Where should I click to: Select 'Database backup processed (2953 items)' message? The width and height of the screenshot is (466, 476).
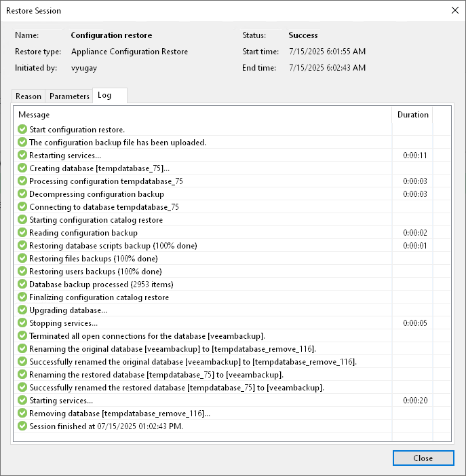(101, 285)
